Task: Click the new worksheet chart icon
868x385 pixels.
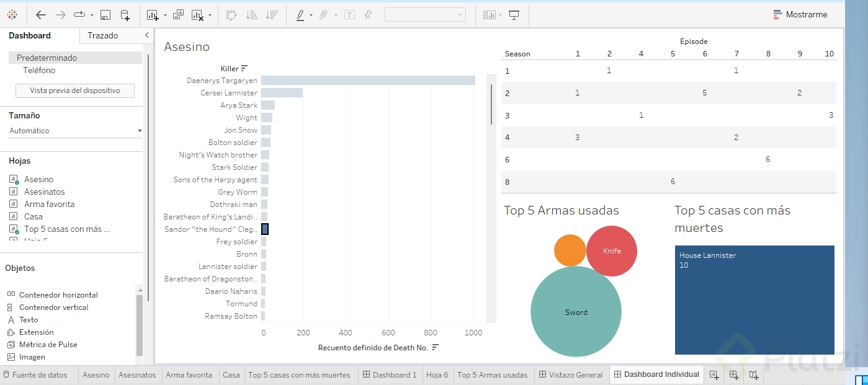Action: click(153, 15)
